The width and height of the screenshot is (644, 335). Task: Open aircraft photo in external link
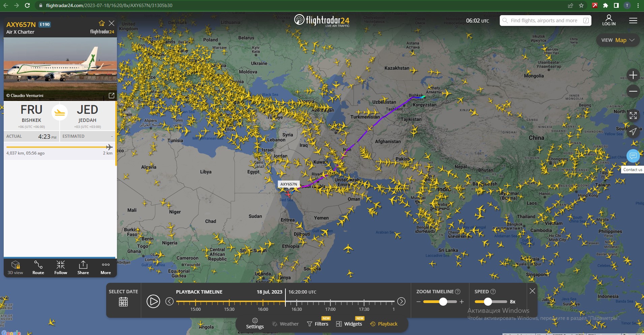112,96
